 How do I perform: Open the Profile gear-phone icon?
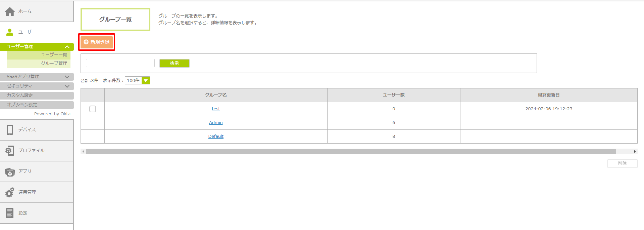click(x=10, y=151)
